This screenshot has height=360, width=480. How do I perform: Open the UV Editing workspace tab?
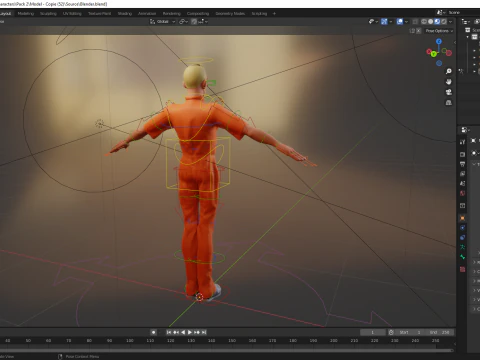pyautogui.click(x=72, y=14)
